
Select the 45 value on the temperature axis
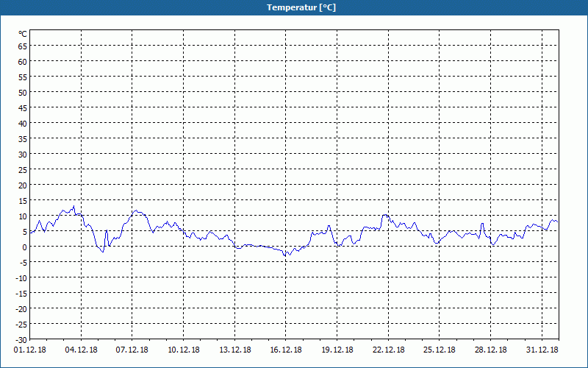[23, 107]
